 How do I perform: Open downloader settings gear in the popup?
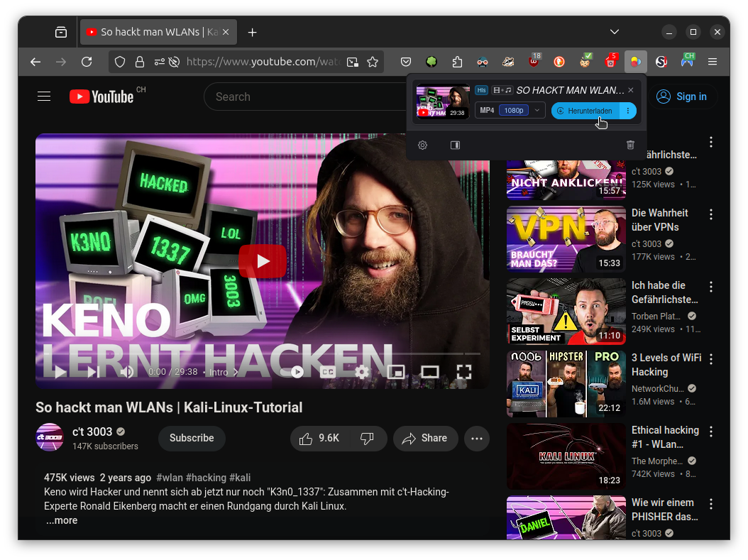[x=422, y=145]
